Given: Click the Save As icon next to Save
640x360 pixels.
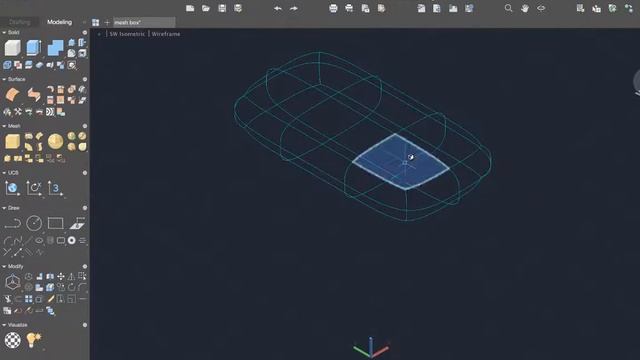Looking at the screenshot, I should pos(238,8).
